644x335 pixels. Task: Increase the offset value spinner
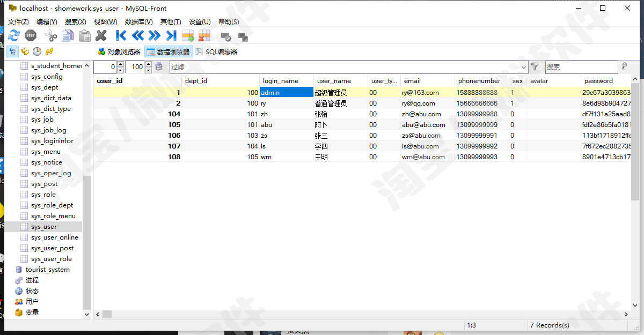tap(120, 64)
